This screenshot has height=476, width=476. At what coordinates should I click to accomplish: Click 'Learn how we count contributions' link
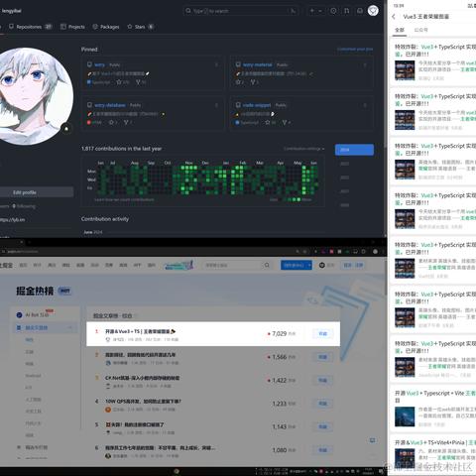pyautogui.click(x=124, y=199)
